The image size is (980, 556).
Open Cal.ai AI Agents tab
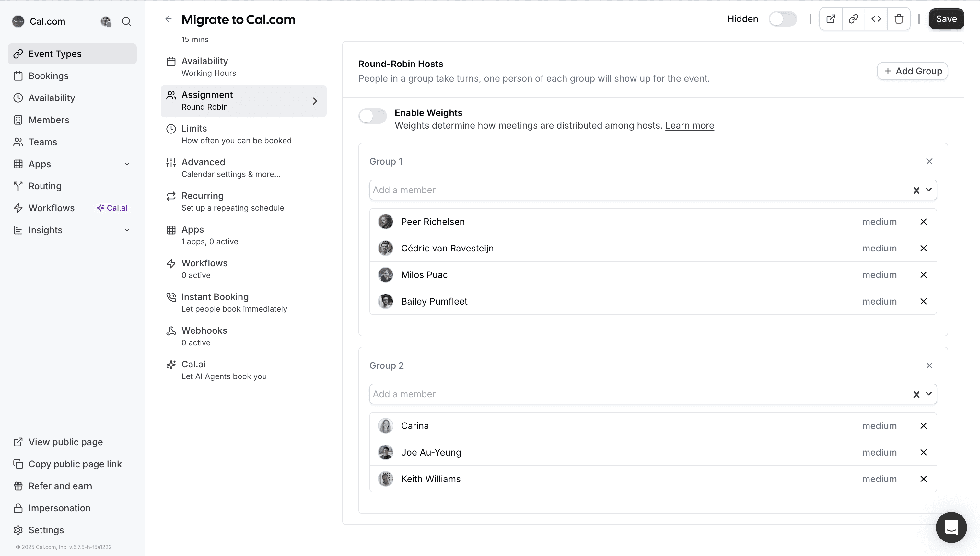[244, 370]
